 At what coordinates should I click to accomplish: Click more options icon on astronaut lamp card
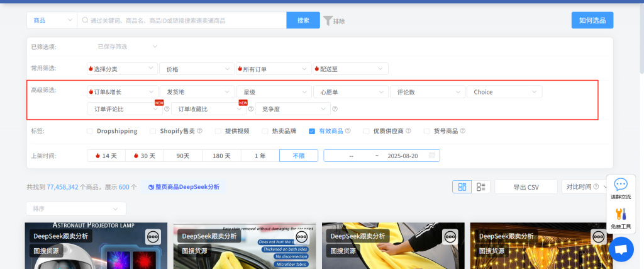(153, 237)
